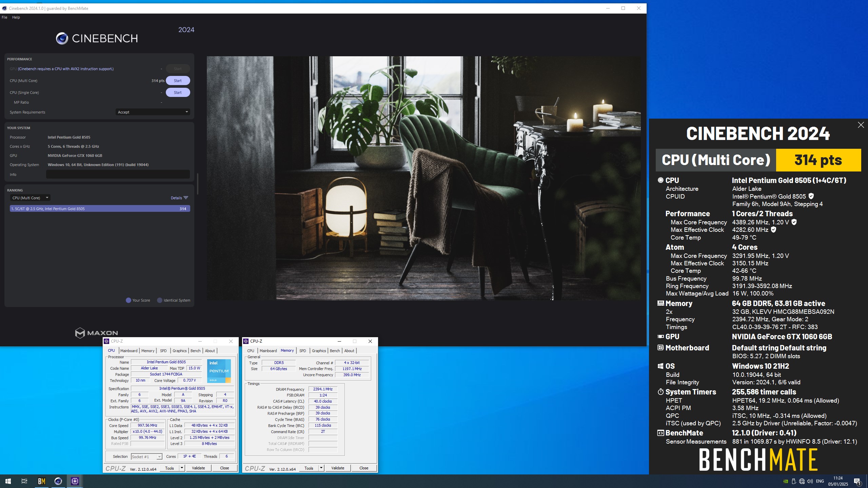Viewport: 868px width, 488px height.
Task: Click the Identical System legend item
Action: tap(174, 300)
